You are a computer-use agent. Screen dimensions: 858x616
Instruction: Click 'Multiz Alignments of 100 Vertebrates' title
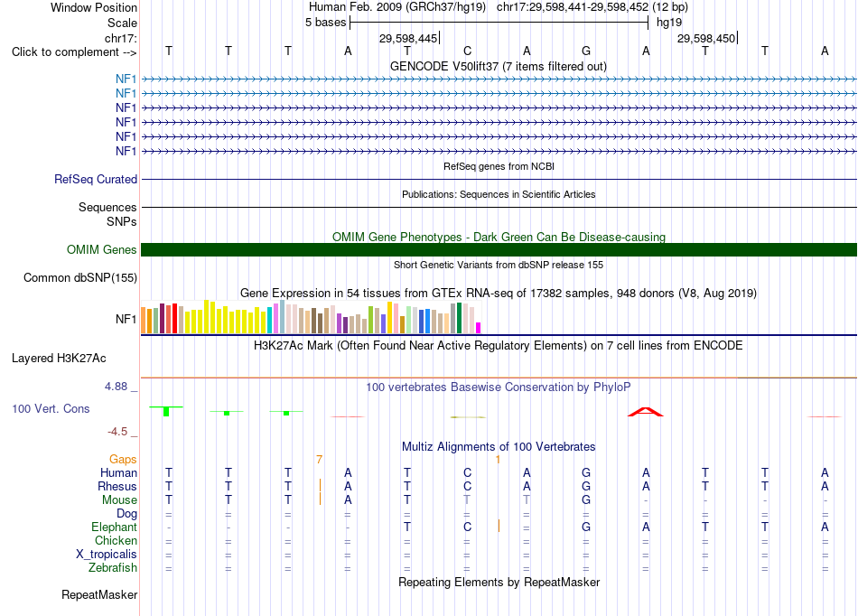pos(499,446)
